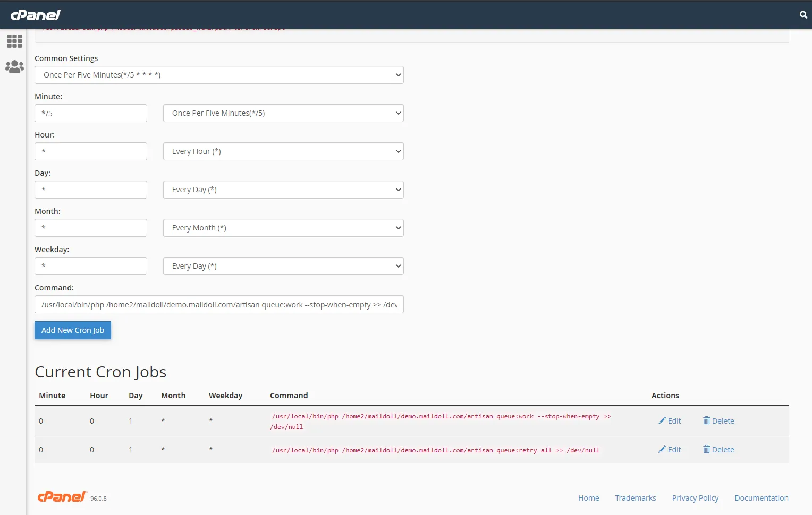Image resolution: width=812 pixels, height=515 pixels.
Task: Open the Weekday Every Day dropdown
Action: pyautogui.click(x=283, y=266)
